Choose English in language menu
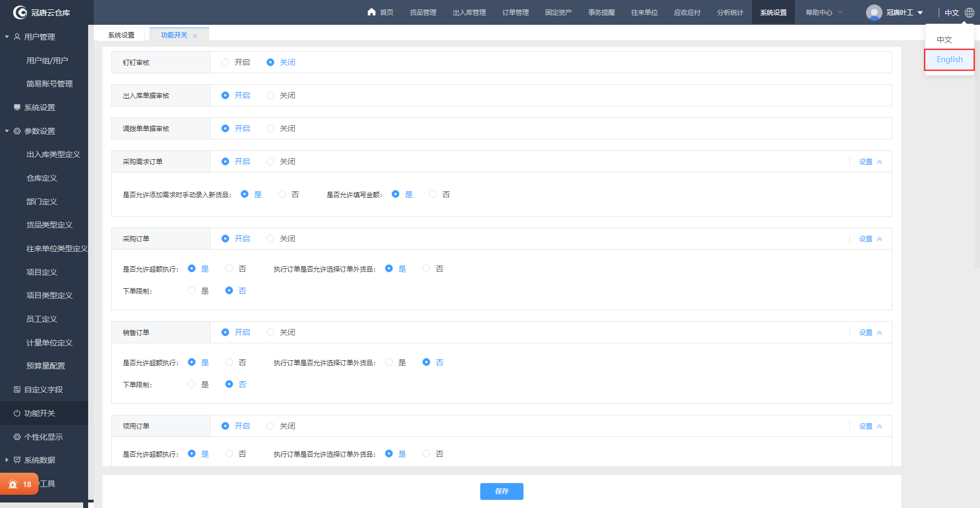 click(x=950, y=60)
